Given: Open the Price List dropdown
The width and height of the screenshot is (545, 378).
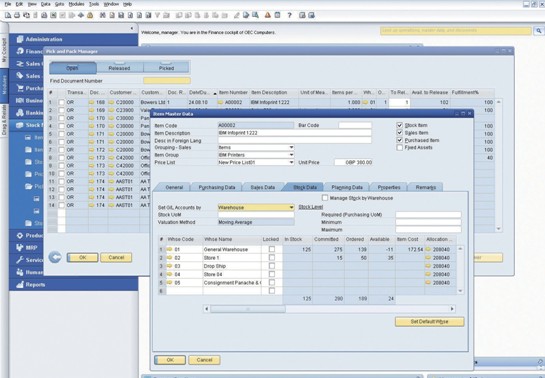Looking at the screenshot, I should click(291, 162).
